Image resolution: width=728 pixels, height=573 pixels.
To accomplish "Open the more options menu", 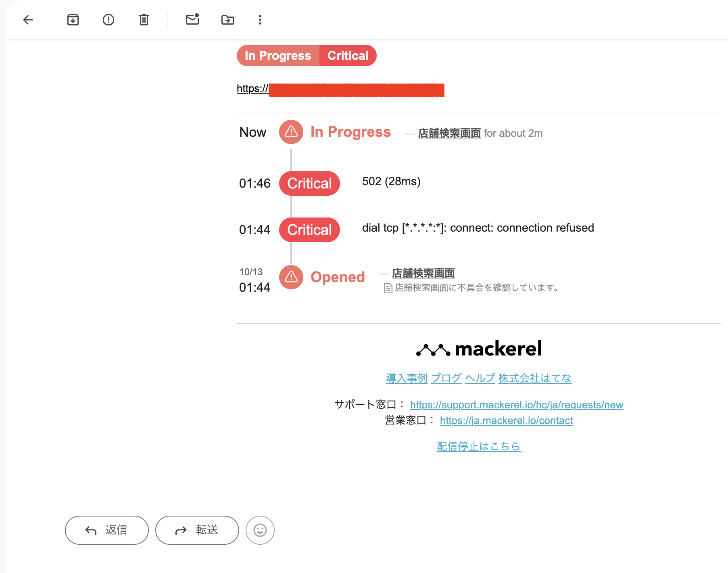I will [x=260, y=19].
